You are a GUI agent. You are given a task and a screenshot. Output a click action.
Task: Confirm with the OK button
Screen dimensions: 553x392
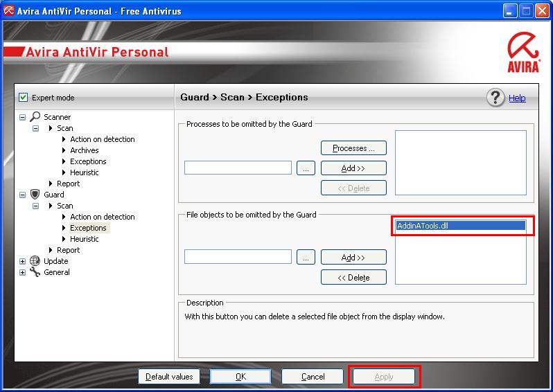tap(240, 377)
